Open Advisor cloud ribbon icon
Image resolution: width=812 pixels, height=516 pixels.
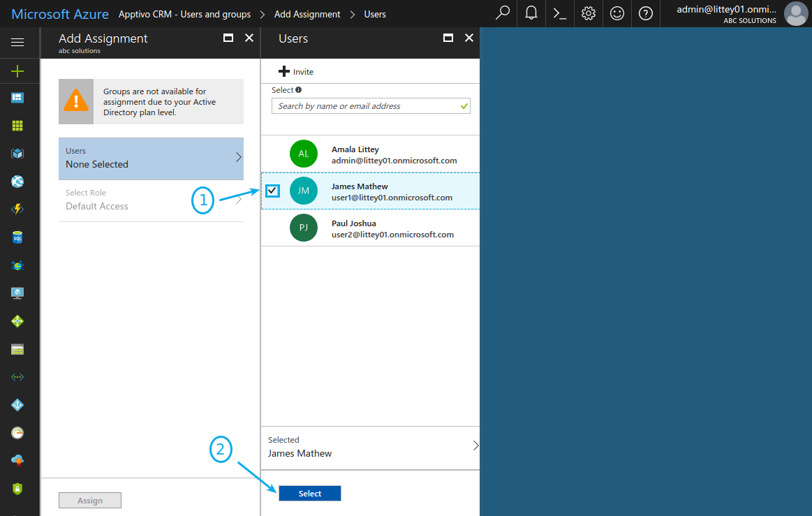click(x=17, y=461)
